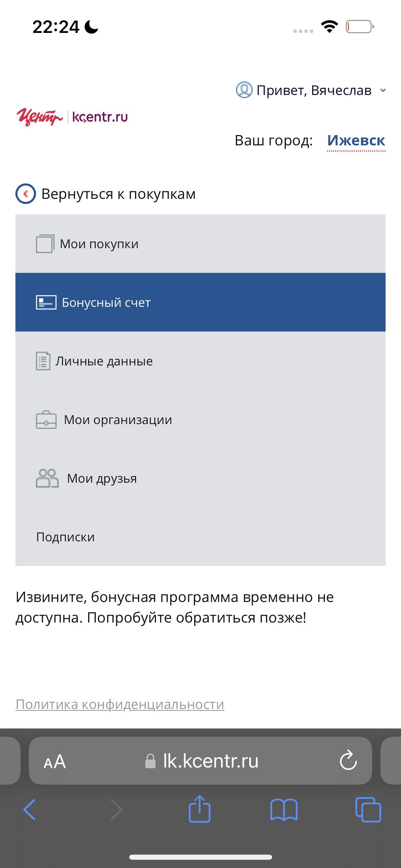Go to Подписки section
Image resolution: width=401 pixels, height=868 pixels.
65,537
